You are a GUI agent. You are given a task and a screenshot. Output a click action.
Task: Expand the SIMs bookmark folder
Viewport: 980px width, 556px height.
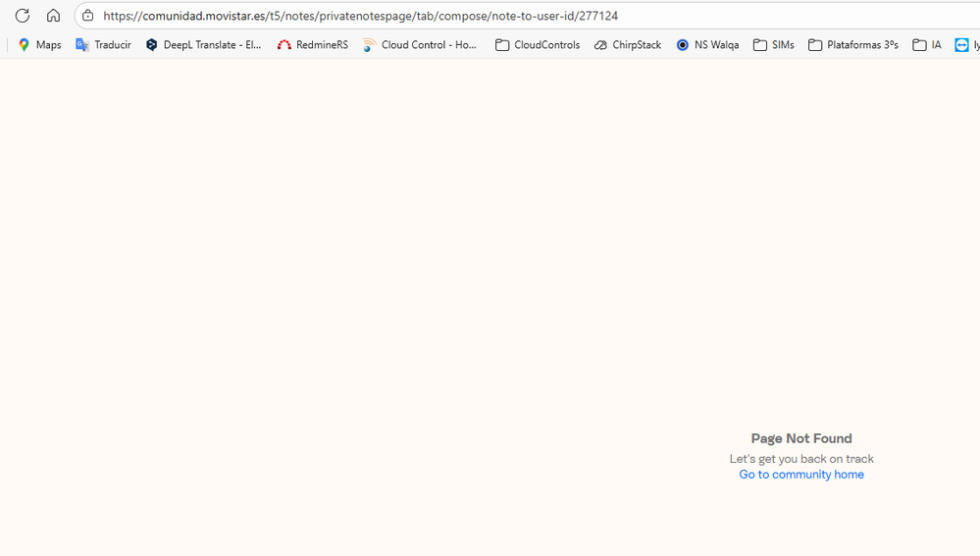click(x=773, y=45)
